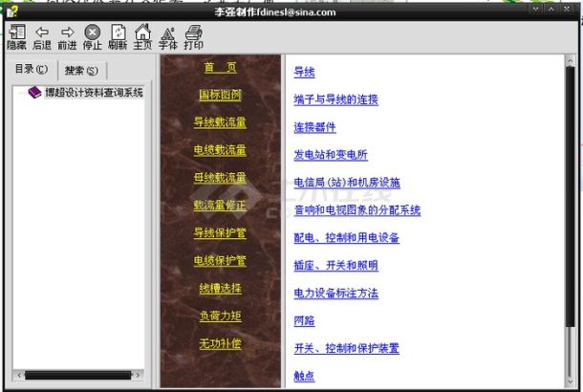The width and height of the screenshot is (583, 392).
Task: Open the 电缆载流量 link
Action: click(220, 150)
